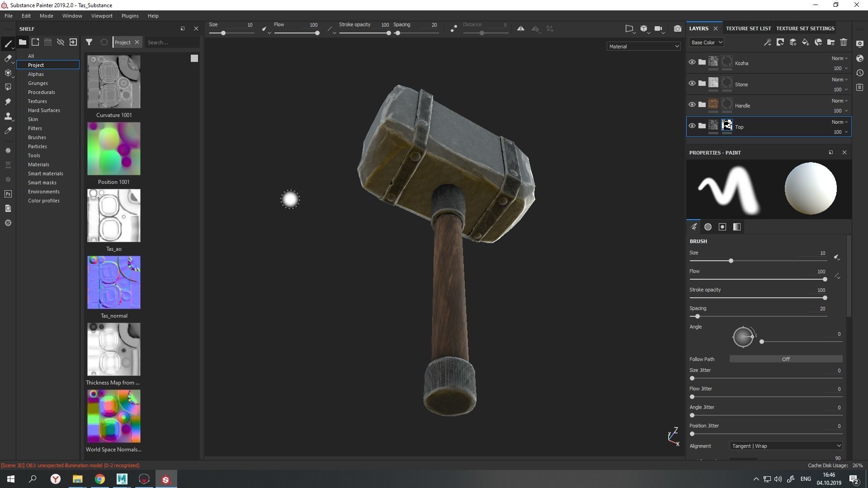Click the Add effect wand icon in Layers
Viewport: 868px width, 488px height.
click(767, 42)
